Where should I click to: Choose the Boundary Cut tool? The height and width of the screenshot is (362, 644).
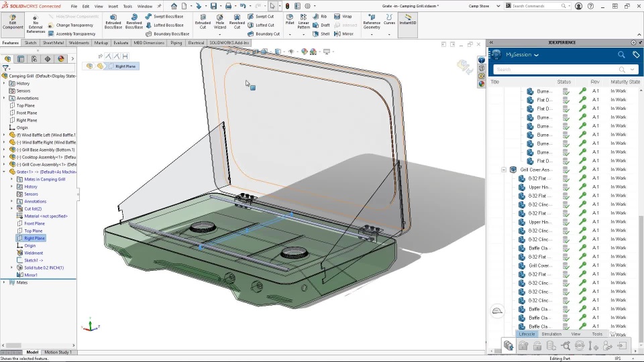point(264,34)
